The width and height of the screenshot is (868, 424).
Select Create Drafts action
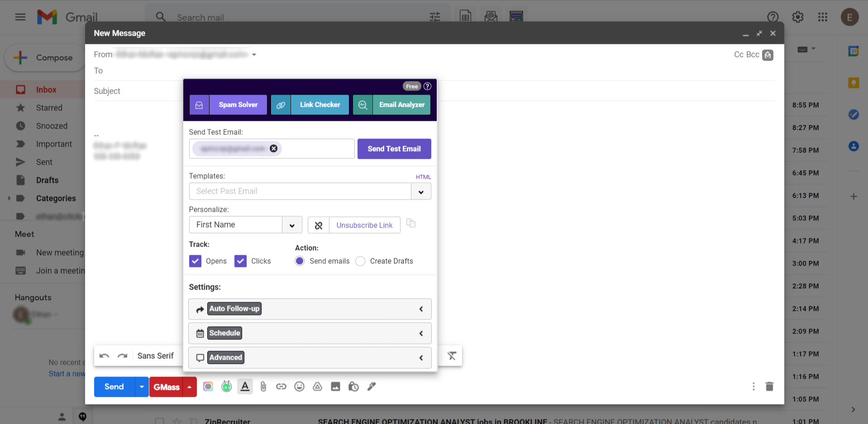[360, 261]
